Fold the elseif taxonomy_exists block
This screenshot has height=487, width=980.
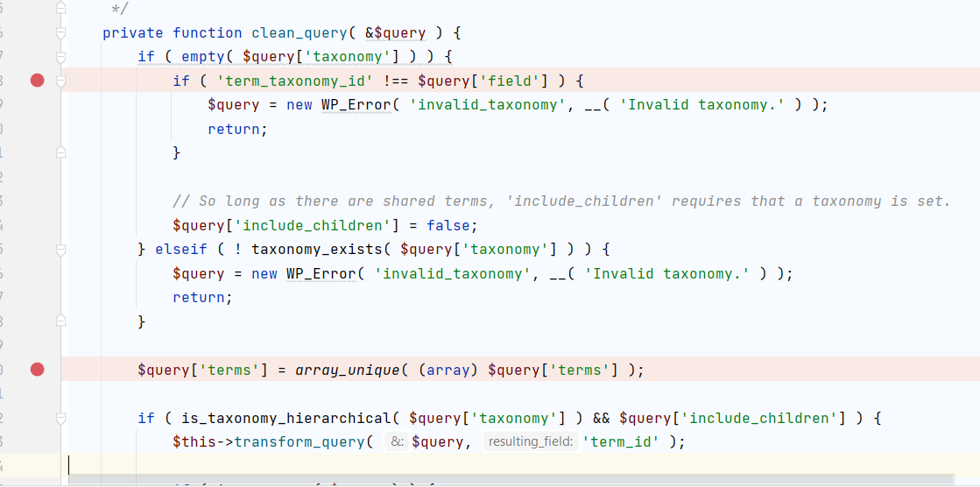[60, 250]
